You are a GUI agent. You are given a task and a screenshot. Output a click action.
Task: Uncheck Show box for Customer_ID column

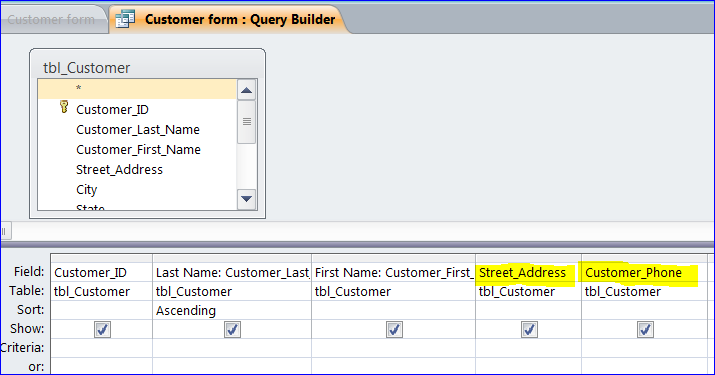click(102, 329)
